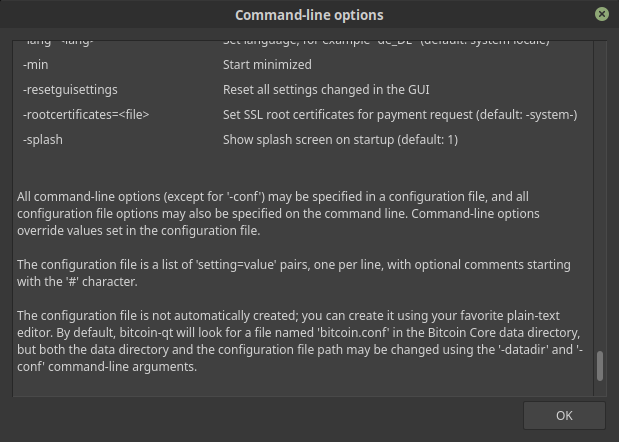
Task: Click the paragraph starting 'All command-line options'
Action: coord(280,213)
